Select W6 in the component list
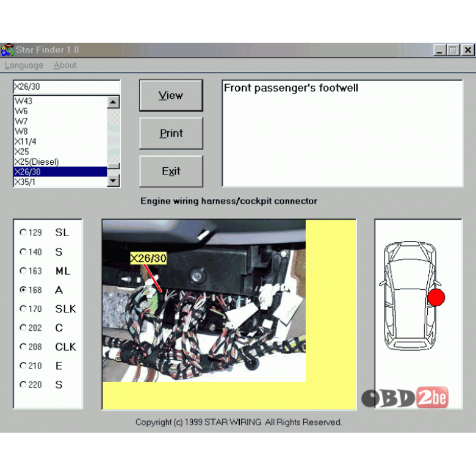 (60, 111)
